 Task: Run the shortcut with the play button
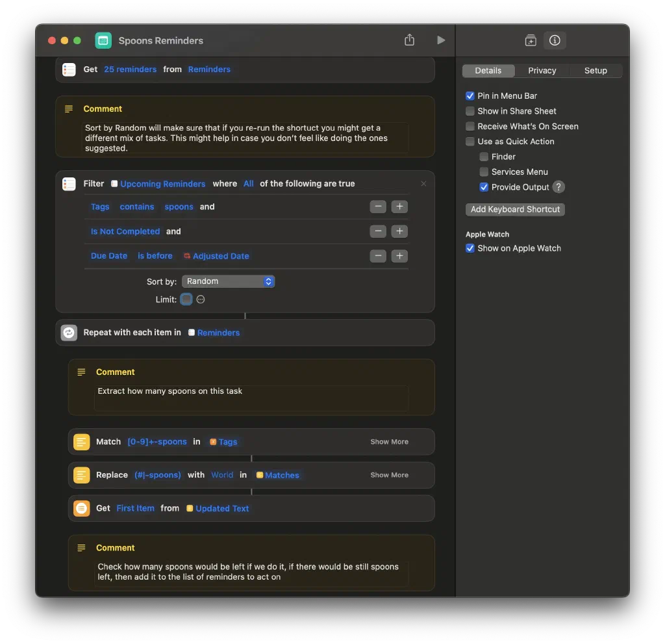pyautogui.click(x=441, y=40)
